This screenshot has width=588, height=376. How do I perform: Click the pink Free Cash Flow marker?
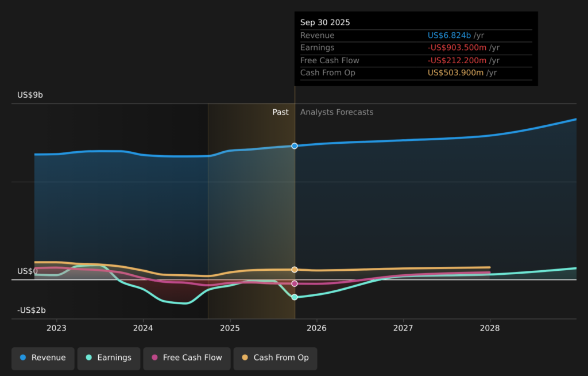(x=295, y=283)
